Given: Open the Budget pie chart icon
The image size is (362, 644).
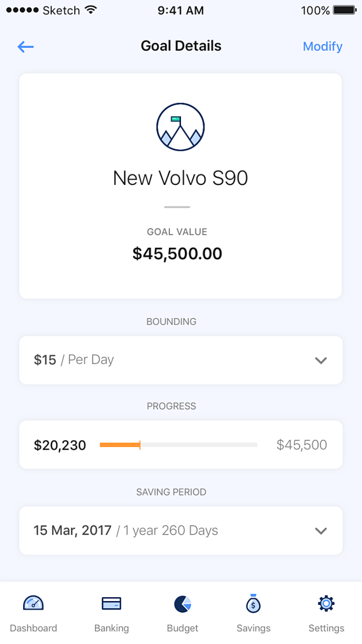Looking at the screenshot, I should pyautogui.click(x=183, y=604).
